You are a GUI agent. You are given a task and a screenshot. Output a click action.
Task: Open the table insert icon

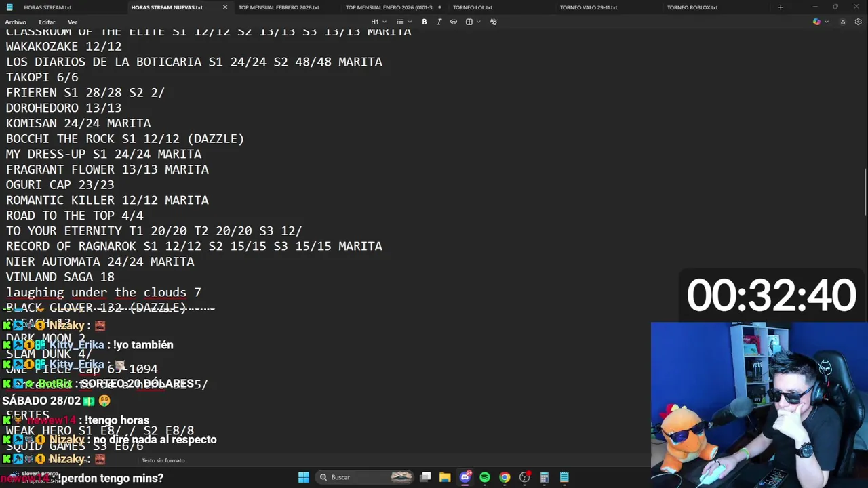(x=469, y=22)
